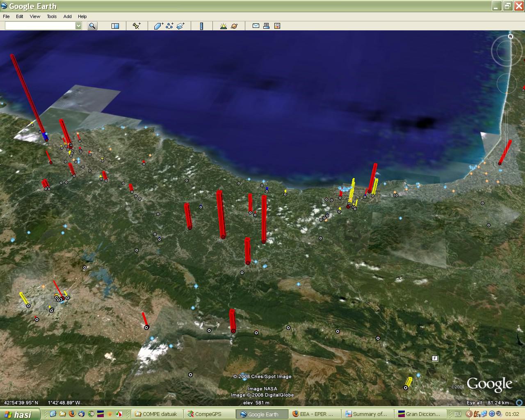Select the ruler measurement tool
This screenshot has height=420, width=525.
pyautogui.click(x=201, y=26)
